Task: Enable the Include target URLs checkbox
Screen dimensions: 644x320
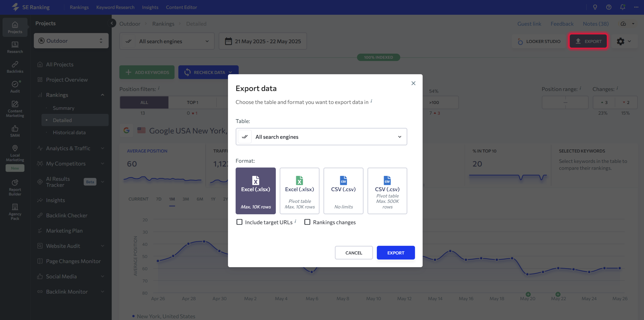Action: pyautogui.click(x=239, y=222)
